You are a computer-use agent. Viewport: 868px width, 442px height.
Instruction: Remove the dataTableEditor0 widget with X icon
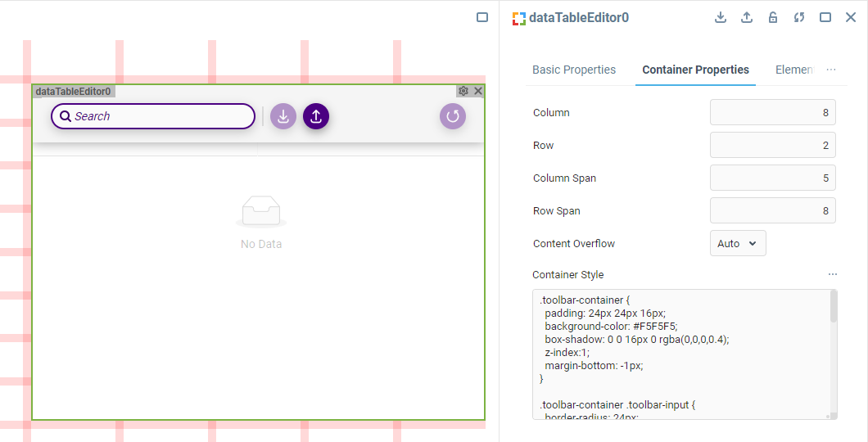coord(478,91)
